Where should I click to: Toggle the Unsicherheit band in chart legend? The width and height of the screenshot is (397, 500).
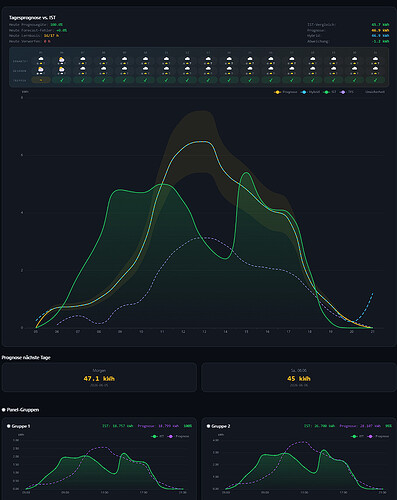click(x=374, y=92)
